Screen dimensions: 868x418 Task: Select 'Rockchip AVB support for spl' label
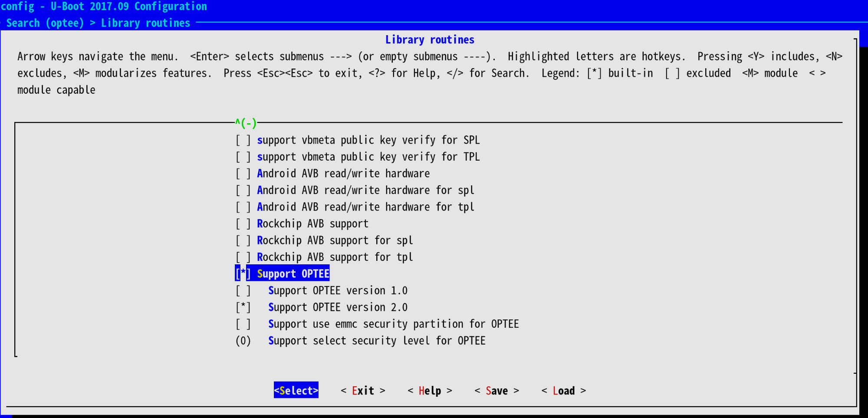coord(335,240)
